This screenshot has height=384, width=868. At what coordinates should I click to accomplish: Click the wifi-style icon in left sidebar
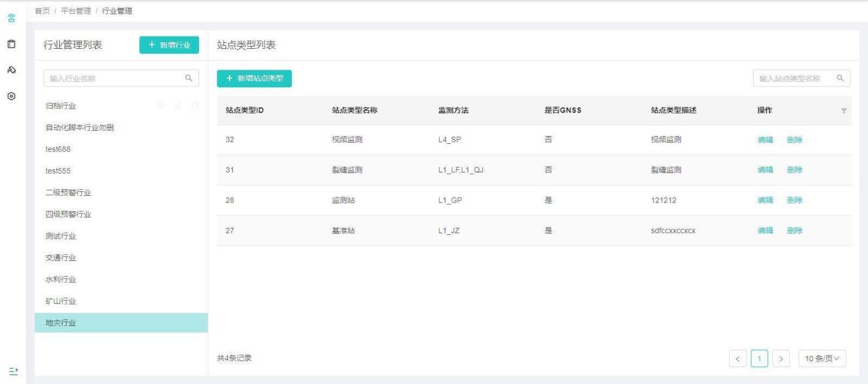point(12,20)
